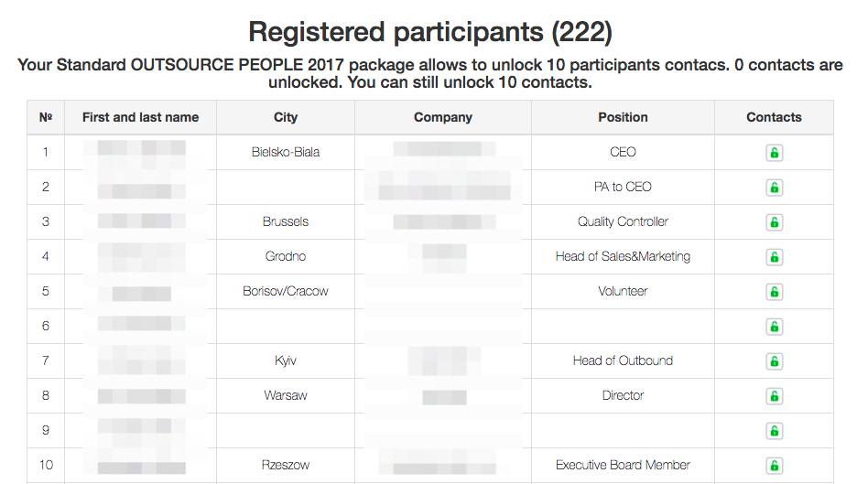Screen dimensions: 868x484
Task: Unlock contacts for participant number 1
Action: [774, 153]
